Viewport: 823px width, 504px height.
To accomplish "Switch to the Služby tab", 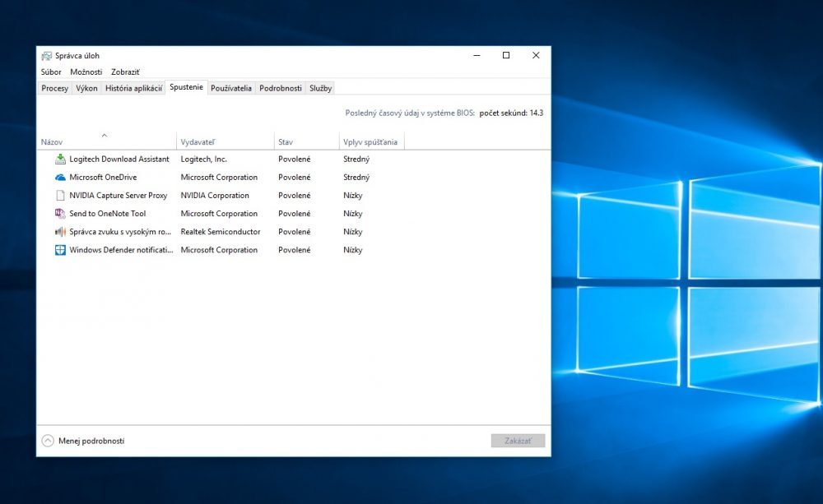I will tap(320, 88).
